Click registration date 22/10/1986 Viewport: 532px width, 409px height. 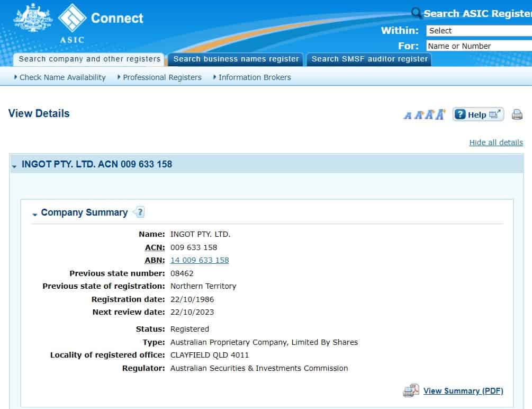tap(192, 299)
